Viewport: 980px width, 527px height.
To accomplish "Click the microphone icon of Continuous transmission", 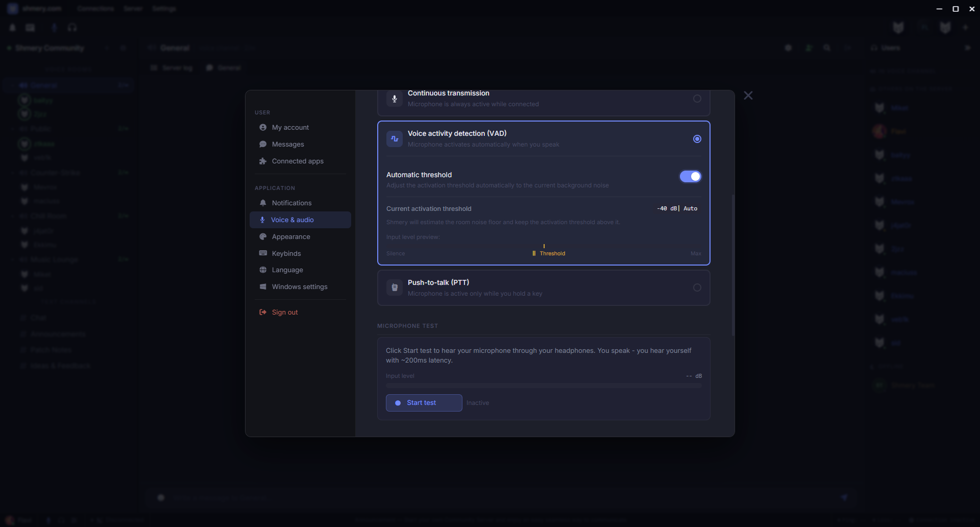I will 395,99.
